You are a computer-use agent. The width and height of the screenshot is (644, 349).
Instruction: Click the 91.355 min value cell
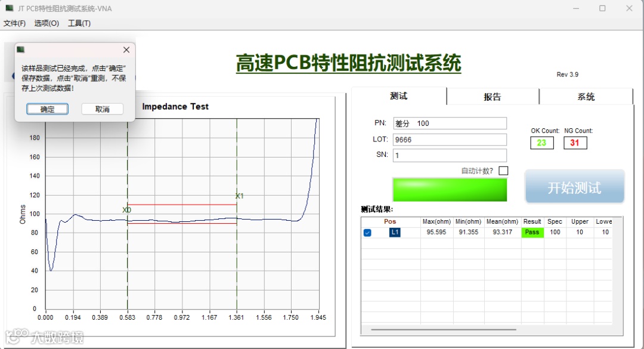[x=468, y=232]
